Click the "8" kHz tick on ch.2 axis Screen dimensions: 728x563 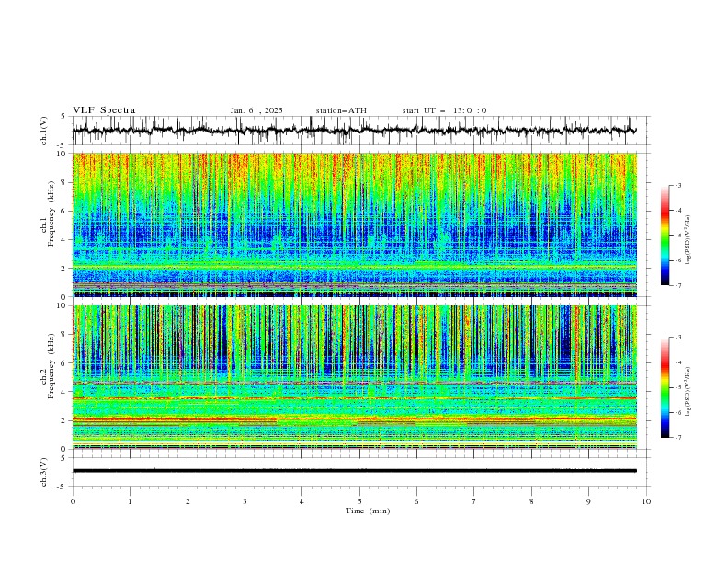tap(64, 335)
